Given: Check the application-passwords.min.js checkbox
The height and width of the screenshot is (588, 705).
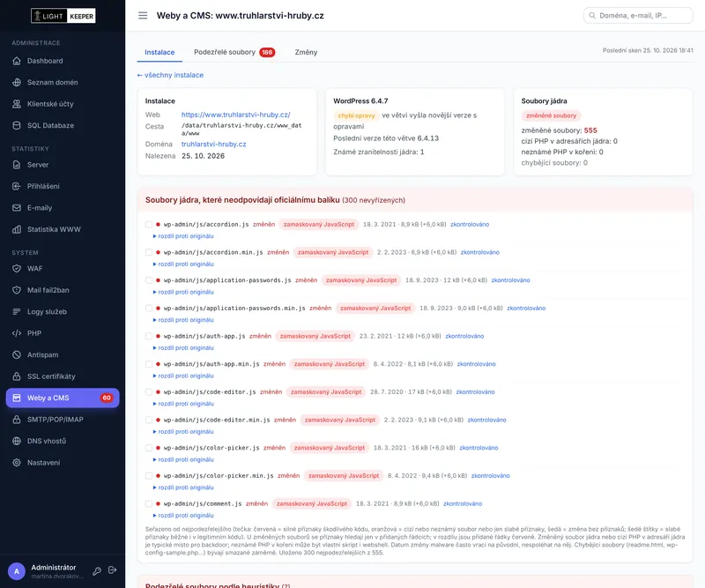Looking at the screenshot, I should [149, 309].
